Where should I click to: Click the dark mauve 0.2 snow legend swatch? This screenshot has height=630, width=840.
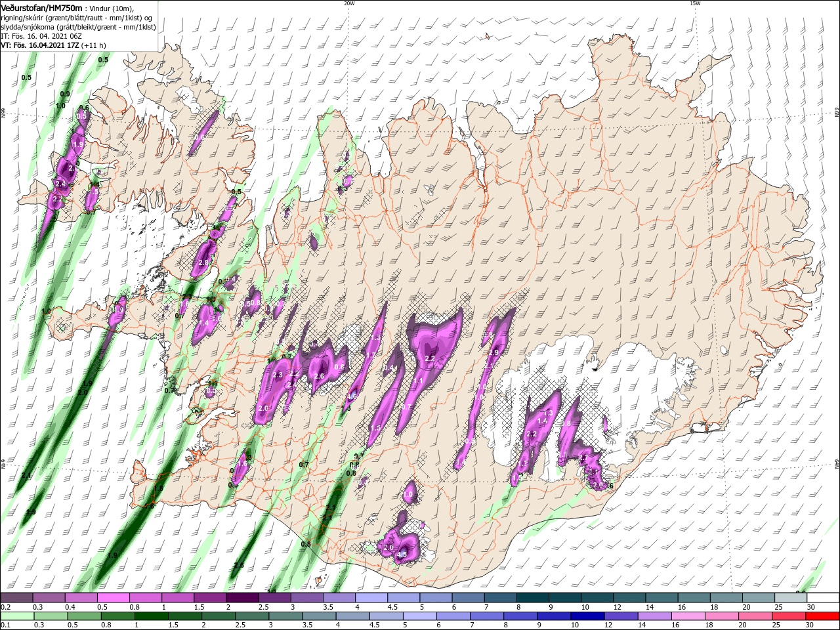[16, 598]
